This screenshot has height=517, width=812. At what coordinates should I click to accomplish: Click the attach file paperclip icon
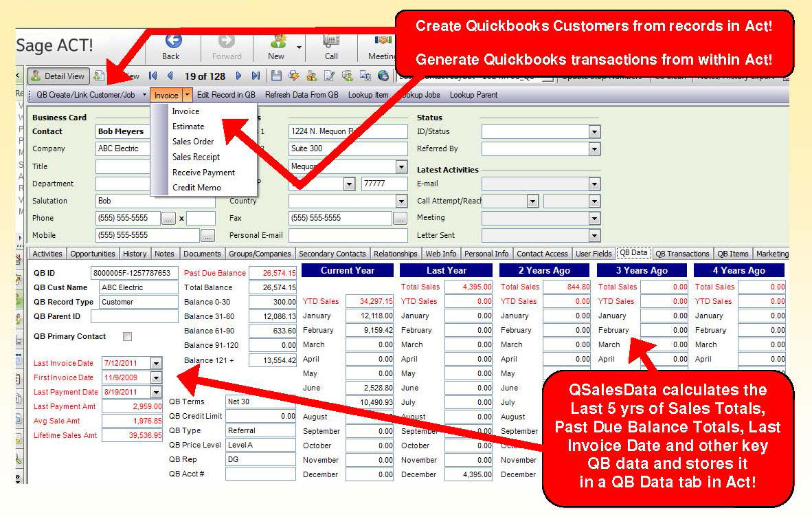coord(365,76)
